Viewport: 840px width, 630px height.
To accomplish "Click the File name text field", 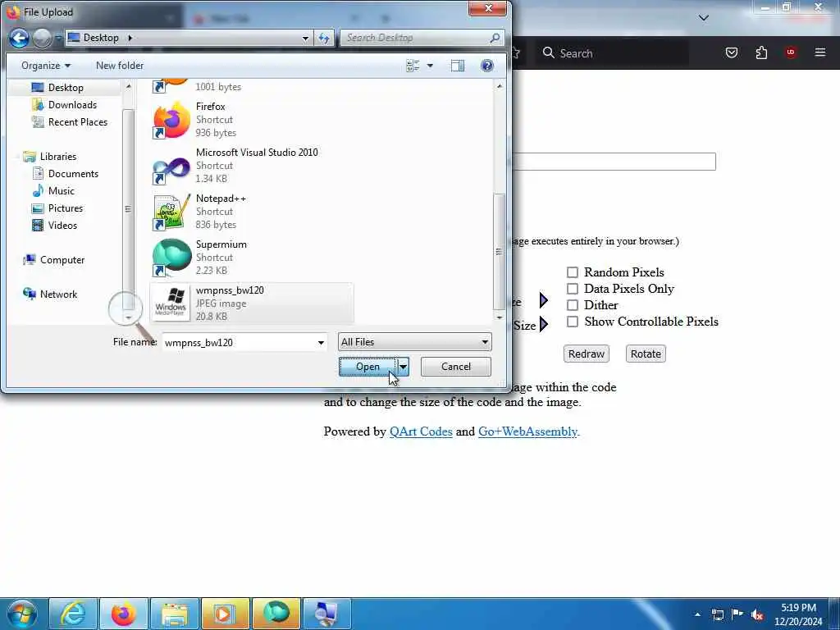I will tap(239, 342).
